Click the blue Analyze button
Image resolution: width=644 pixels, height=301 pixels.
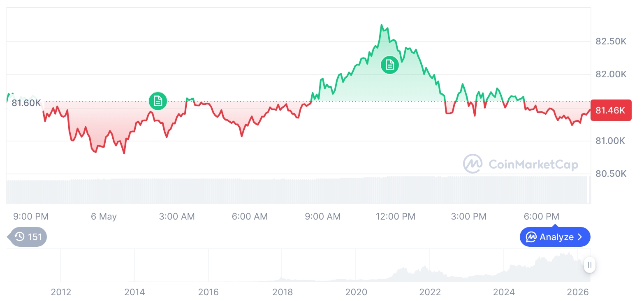[555, 237]
